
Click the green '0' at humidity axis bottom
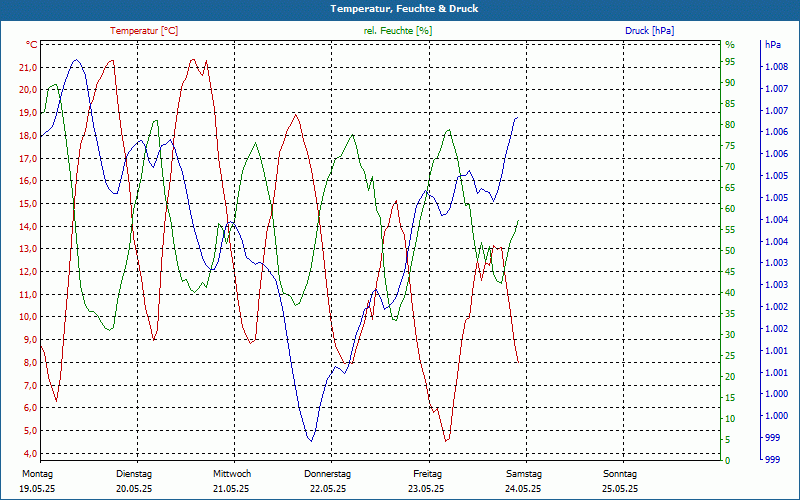pos(728,460)
